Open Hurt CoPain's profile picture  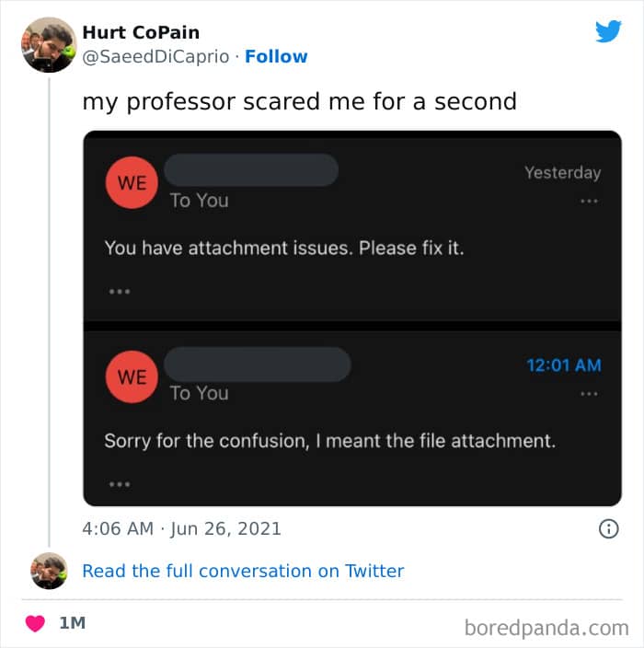tap(49, 44)
